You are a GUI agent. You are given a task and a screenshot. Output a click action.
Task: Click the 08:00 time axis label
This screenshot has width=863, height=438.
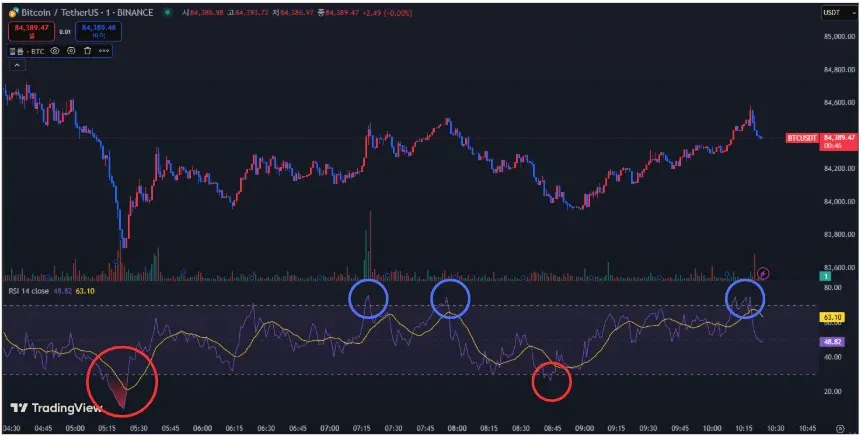coord(457,428)
